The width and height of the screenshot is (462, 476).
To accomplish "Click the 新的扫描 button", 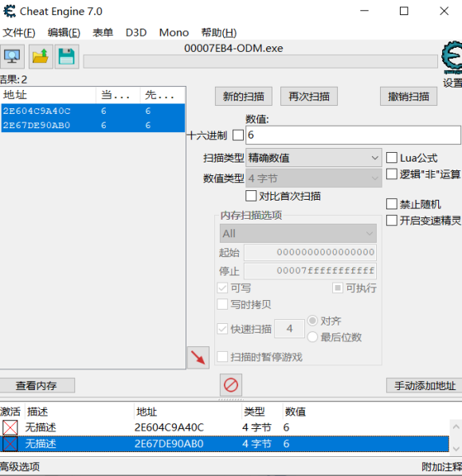I will click(243, 96).
